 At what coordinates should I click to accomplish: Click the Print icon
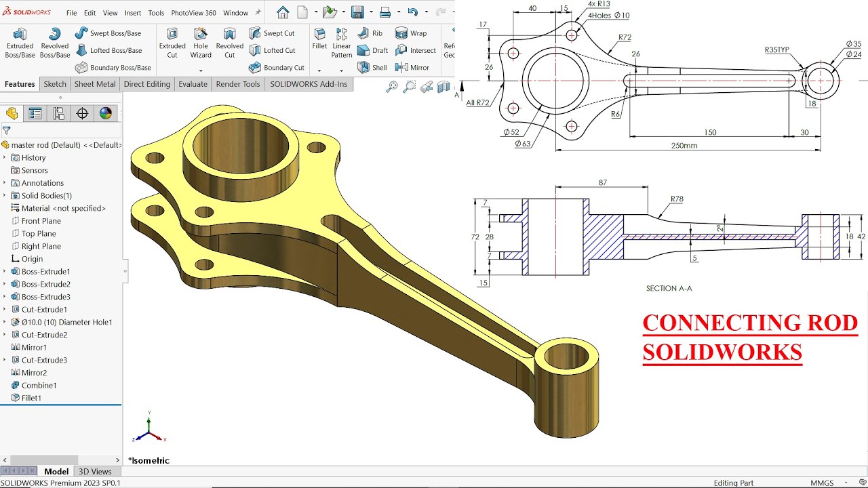point(385,12)
